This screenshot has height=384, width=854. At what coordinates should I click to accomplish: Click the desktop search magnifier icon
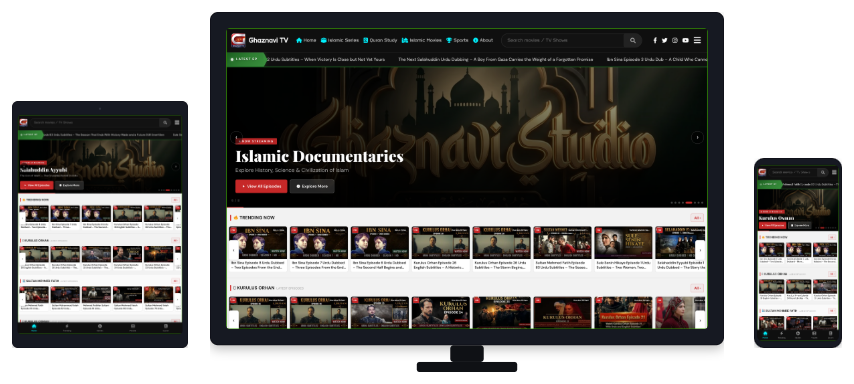[632, 40]
